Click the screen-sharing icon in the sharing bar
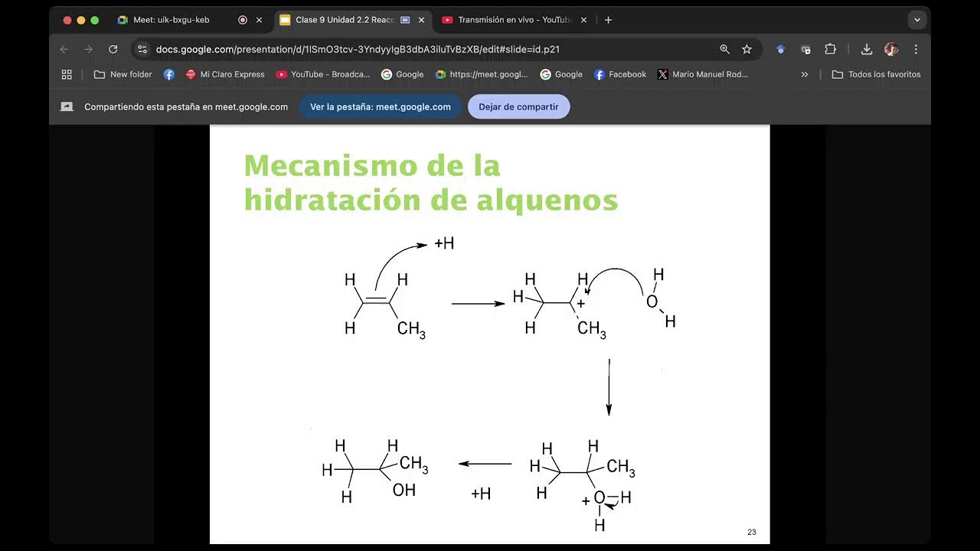 coord(67,107)
